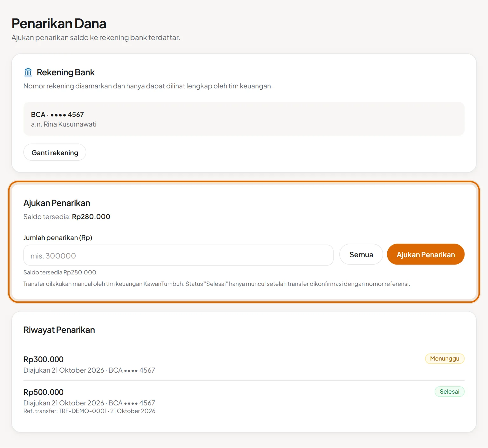Click the Transfer dilakukan manual note
Screen dimensions: 488x448
click(217, 284)
